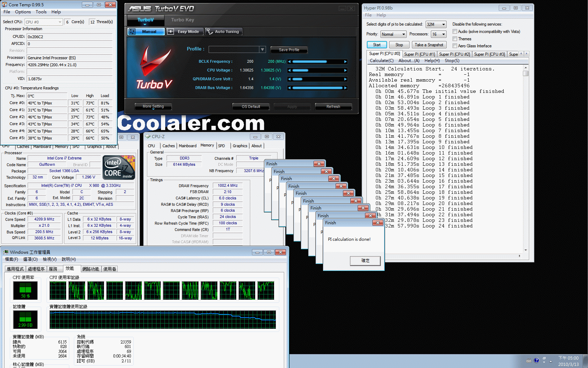
Task: Click Save Profile button
Action: pos(289,50)
